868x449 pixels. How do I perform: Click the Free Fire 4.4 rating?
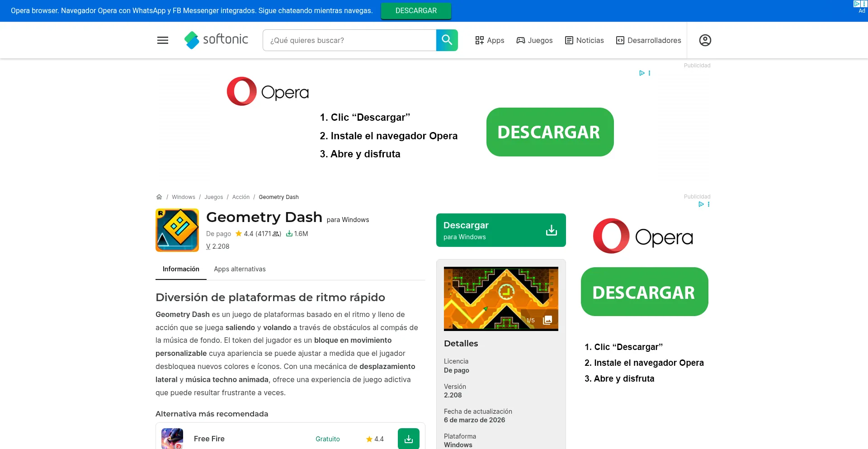375,439
